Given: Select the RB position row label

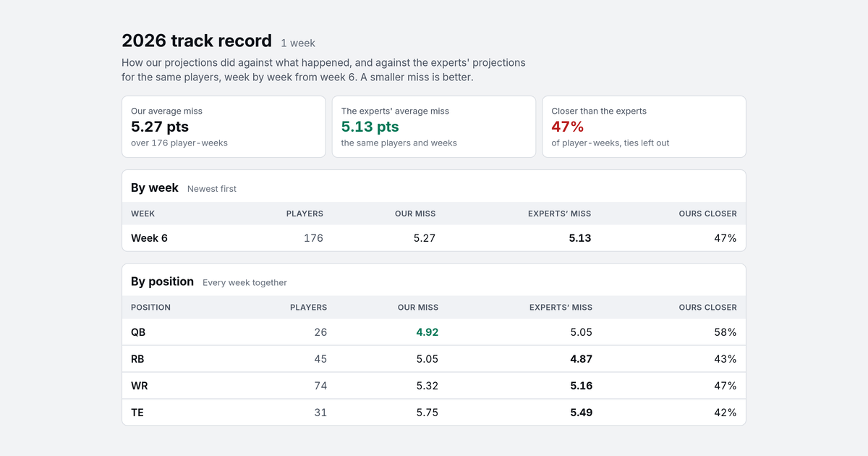Looking at the screenshot, I should (138, 359).
